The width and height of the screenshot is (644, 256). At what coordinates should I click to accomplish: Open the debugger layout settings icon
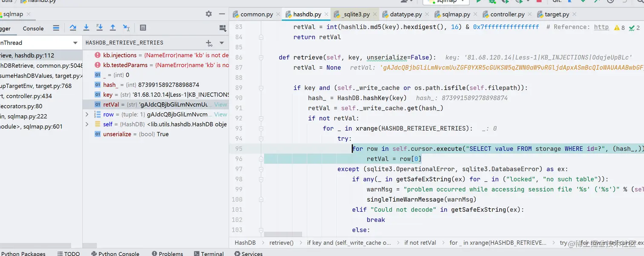coord(222,28)
